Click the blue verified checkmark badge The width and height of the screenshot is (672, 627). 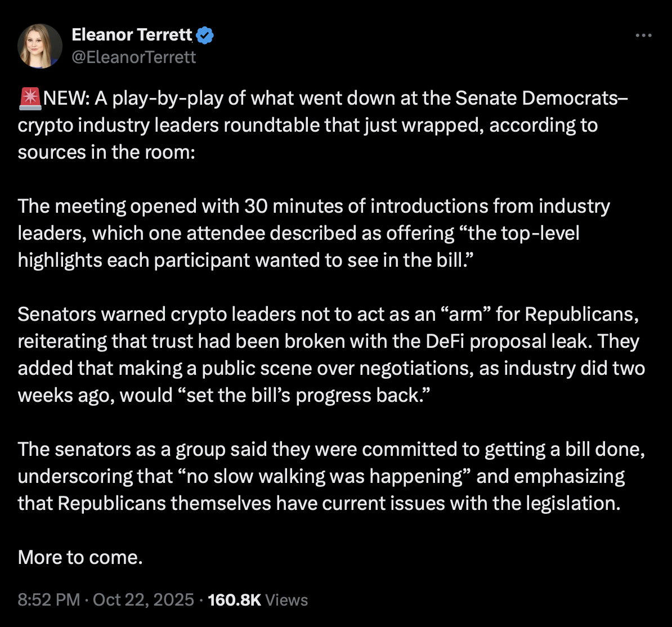coord(204,34)
